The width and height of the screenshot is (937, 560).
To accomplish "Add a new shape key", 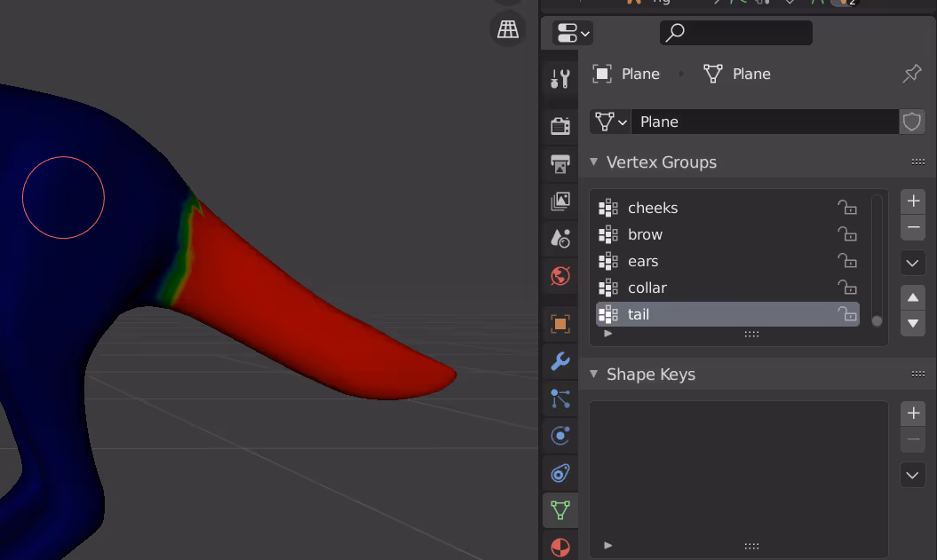I will (913, 414).
